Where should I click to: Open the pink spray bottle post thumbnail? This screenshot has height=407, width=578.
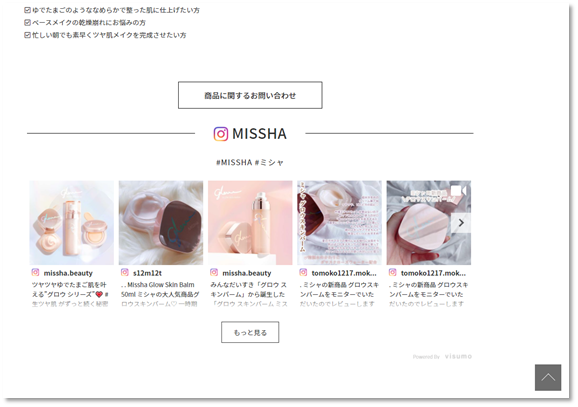250,223
